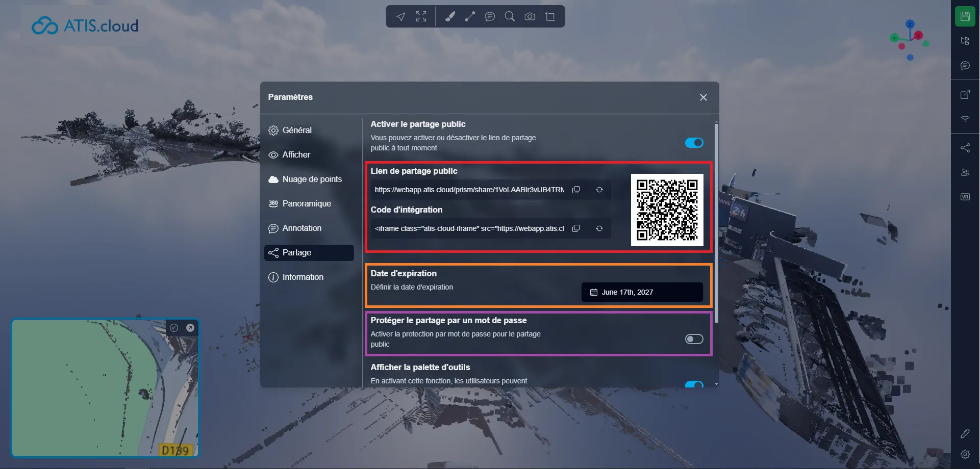
Task: Regenerate the embed code
Action: click(599, 228)
